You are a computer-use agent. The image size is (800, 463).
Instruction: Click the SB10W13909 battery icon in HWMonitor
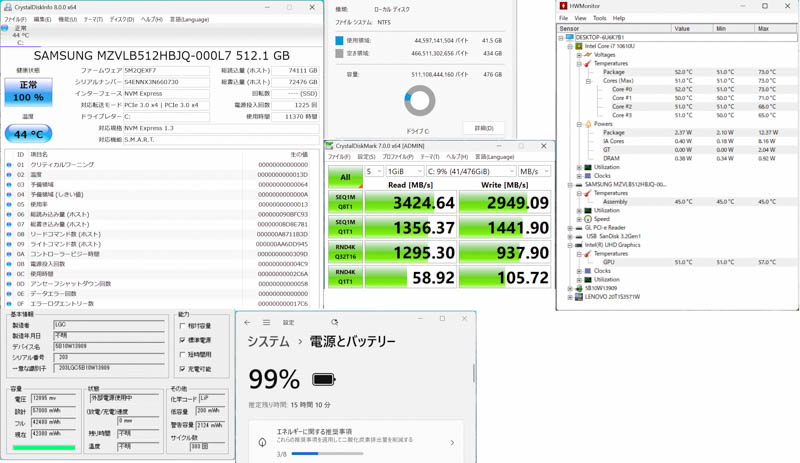point(579,288)
